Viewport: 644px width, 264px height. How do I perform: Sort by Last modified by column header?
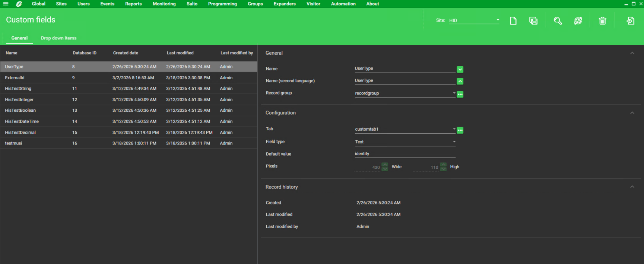[237, 53]
